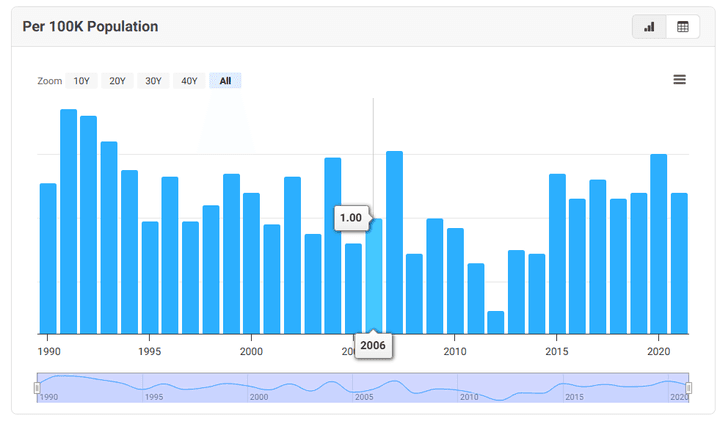Screen dimensions: 720x426
Task: Click the right navigator range handle
Action: coord(689,387)
